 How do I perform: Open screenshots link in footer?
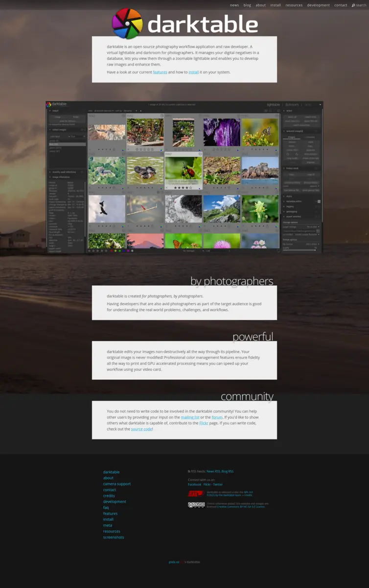point(114,537)
